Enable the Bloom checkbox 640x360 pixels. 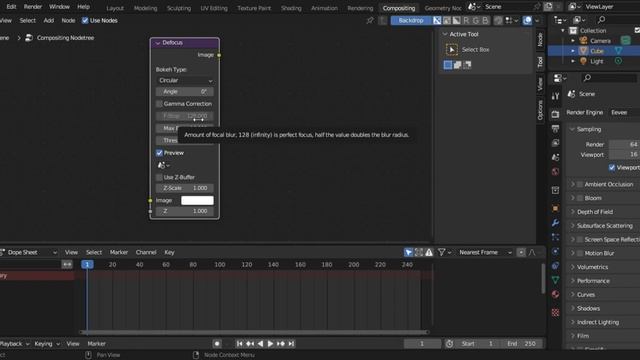click(x=580, y=198)
